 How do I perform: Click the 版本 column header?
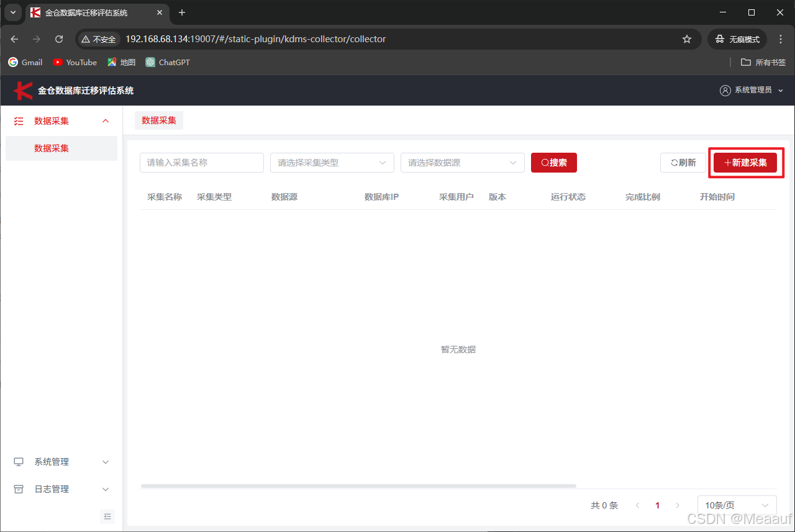pyautogui.click(x=497, y=197)
